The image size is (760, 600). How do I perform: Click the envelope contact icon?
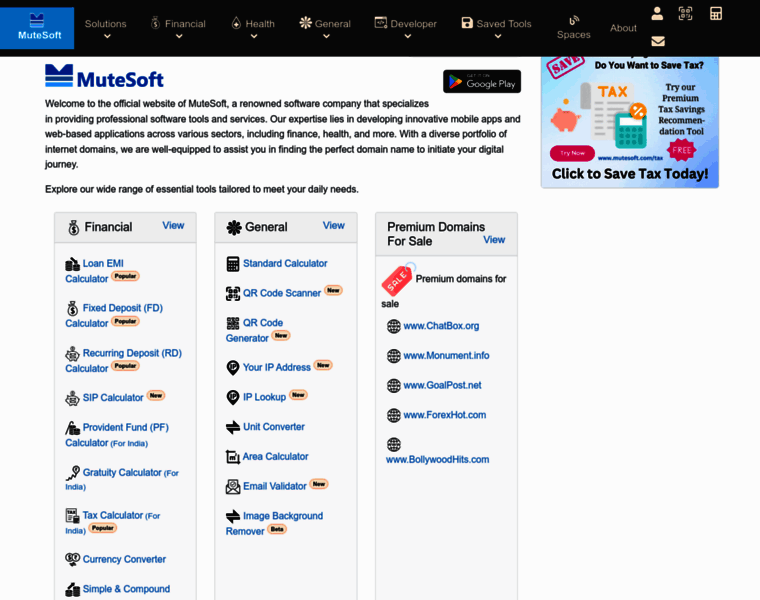coord(658,41)
